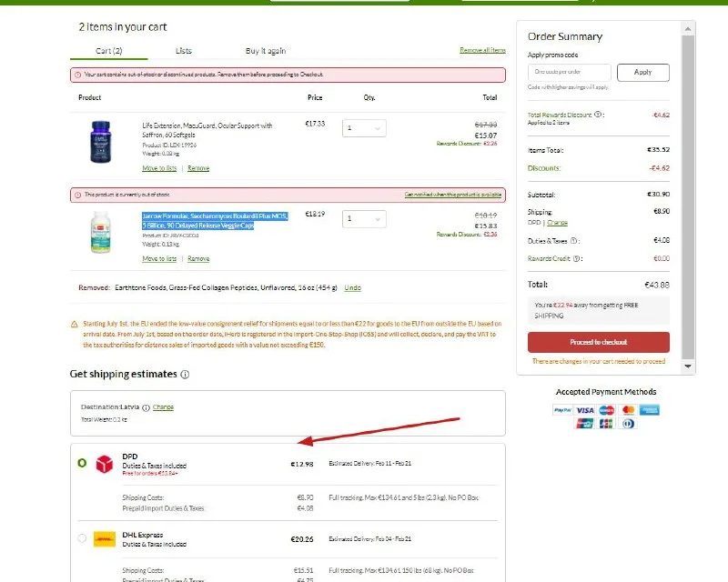728x582 pixels.
Task: Undo removal of Earthtone Foods Collagen Peptides
Action: click(x=352, y=287)
